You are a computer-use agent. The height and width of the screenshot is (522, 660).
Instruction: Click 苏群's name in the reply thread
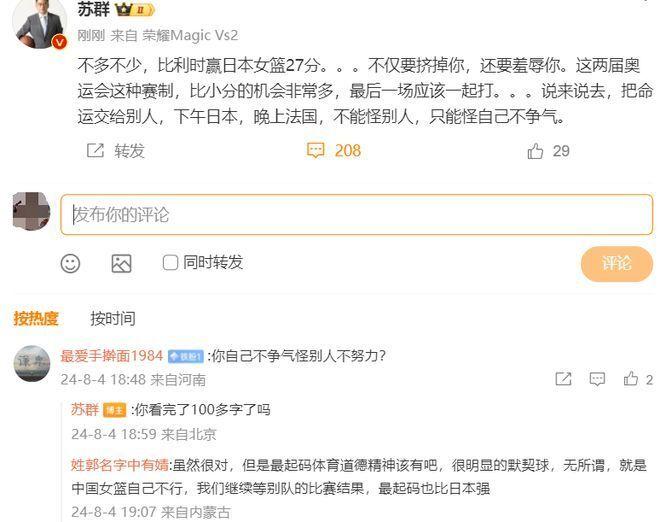pos(85,410)
